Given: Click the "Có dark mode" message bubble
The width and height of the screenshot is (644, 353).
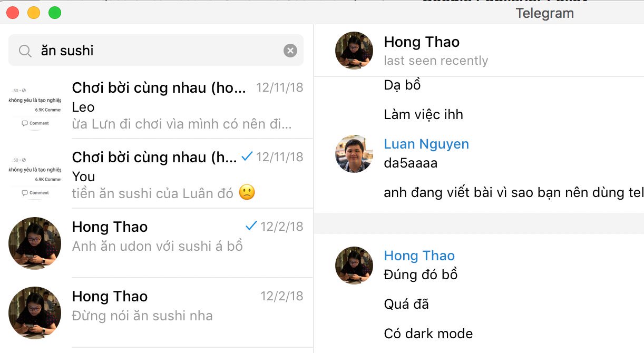Looking at the screenshot, I should [x=428, y=333].
